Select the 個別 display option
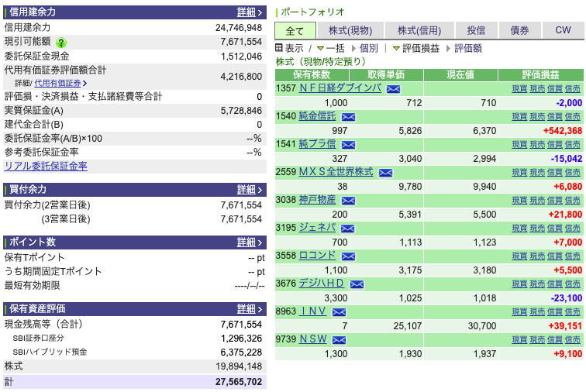The height and width of the screenshot is (392, 586). (368, 48)
